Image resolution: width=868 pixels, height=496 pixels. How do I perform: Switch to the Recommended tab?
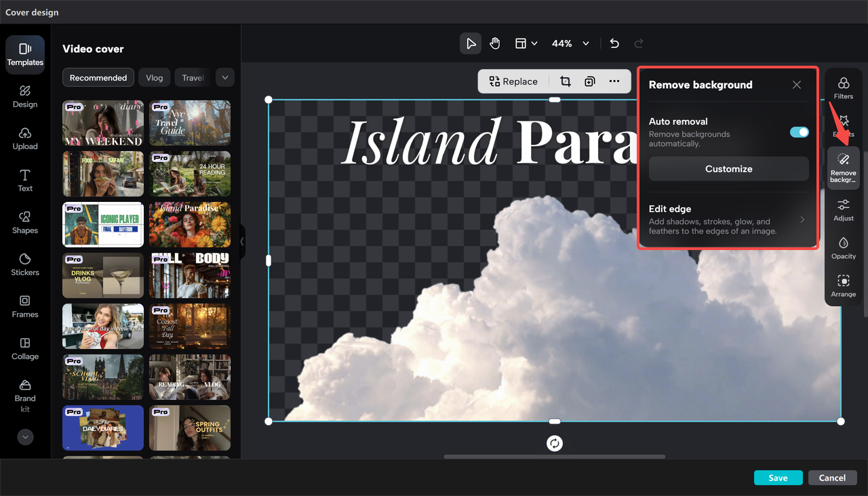point(98,77)
